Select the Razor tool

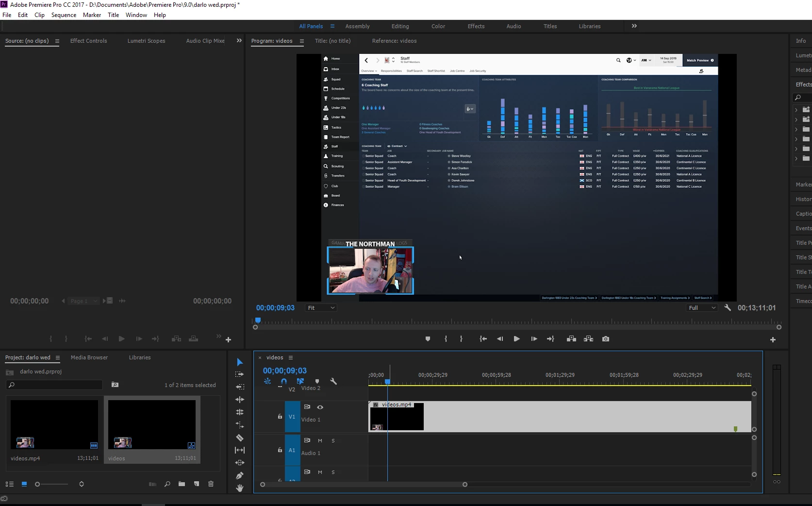coord(240,438)
